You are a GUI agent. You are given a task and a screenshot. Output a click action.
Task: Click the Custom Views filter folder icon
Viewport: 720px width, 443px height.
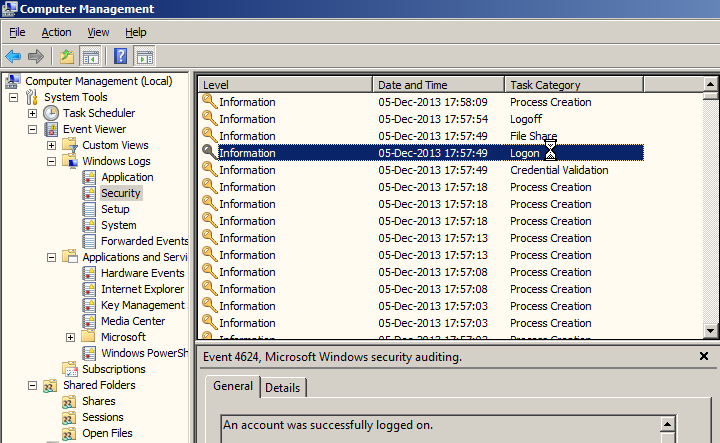click(x=70, y=145)
